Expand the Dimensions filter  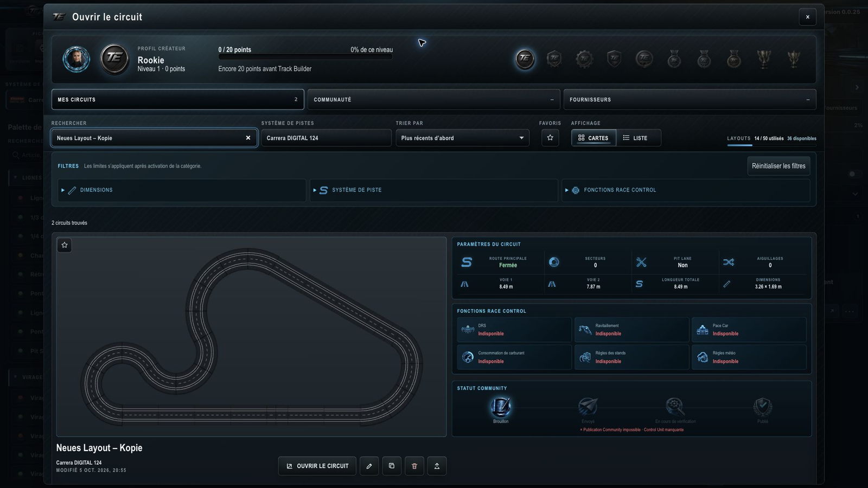pos(182,190)
